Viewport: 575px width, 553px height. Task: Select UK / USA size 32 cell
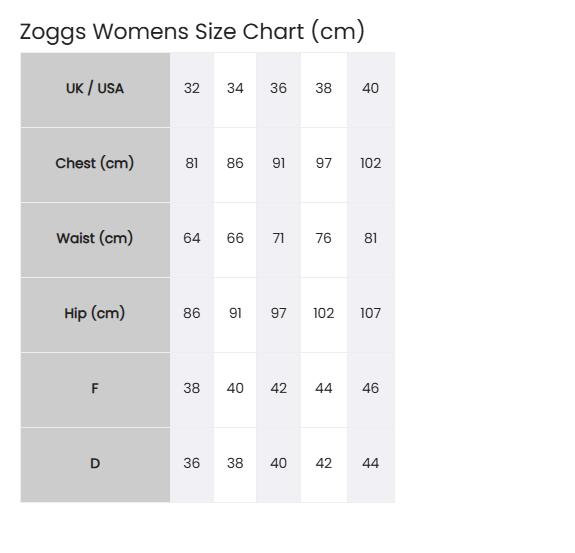tap(192, 90)
